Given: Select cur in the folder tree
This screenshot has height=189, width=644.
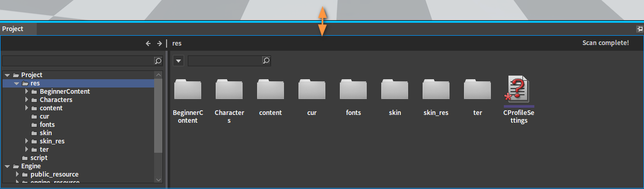Looking at the screenshot, I should click(x=44, y=117).
